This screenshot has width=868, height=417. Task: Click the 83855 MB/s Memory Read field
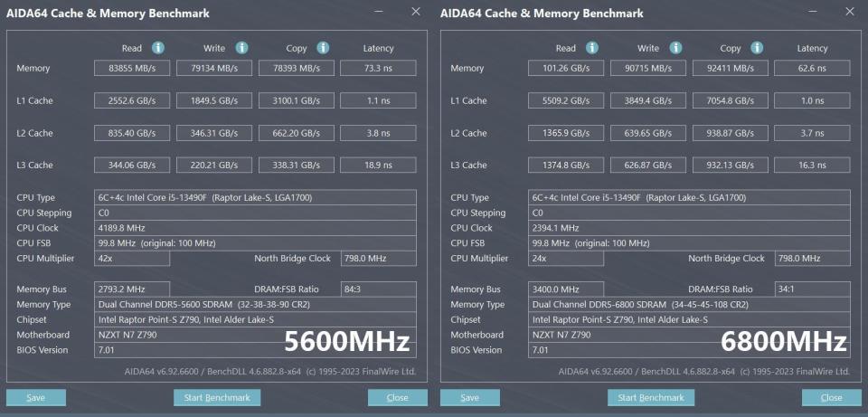[132, 68]
